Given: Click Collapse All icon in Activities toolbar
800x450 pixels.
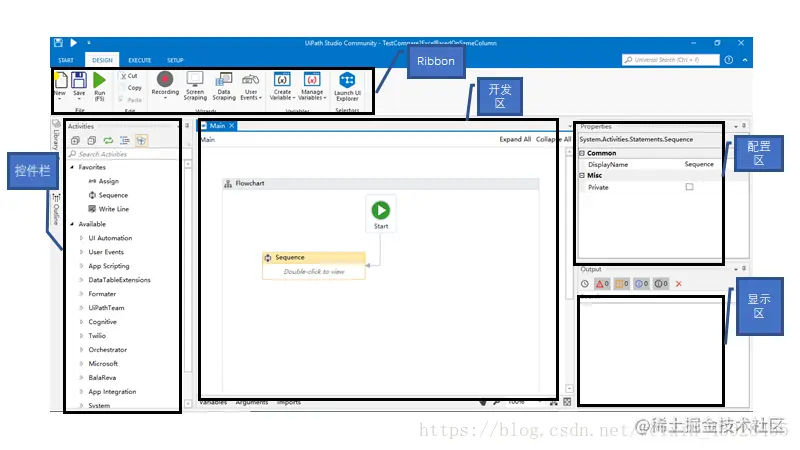Looking at the screenshot, I should pos(92,140).
